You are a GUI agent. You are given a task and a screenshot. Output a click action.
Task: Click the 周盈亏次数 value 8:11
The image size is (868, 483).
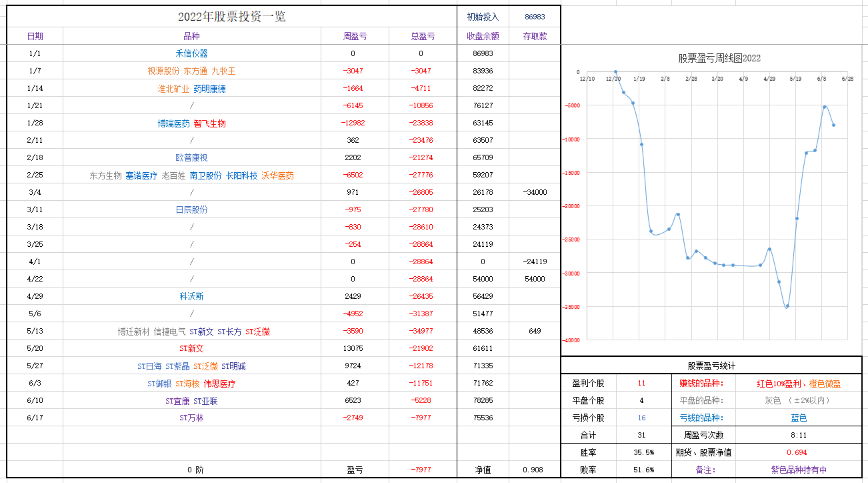point(799,435)
